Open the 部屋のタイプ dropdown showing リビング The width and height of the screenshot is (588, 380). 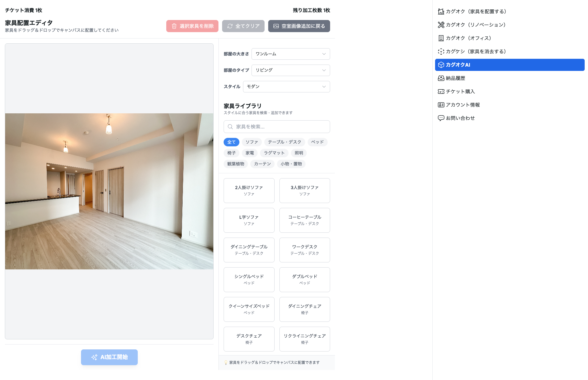coord(290,70)
